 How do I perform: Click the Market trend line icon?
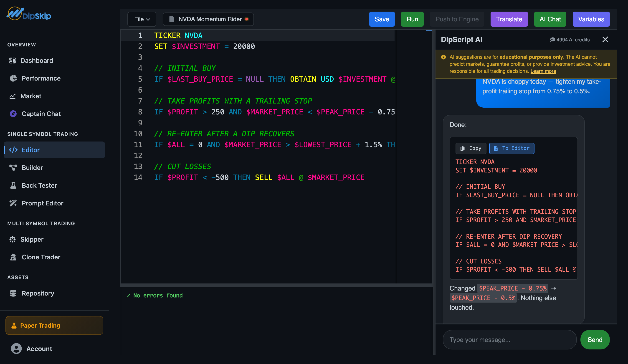coord(13,96)
